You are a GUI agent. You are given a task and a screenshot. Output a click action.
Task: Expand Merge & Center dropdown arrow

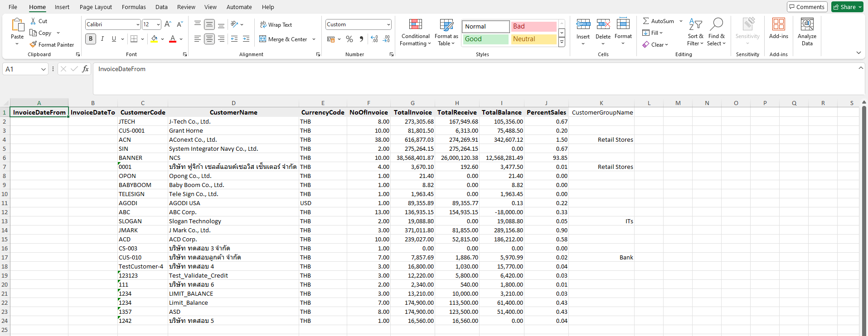(314, 39)
